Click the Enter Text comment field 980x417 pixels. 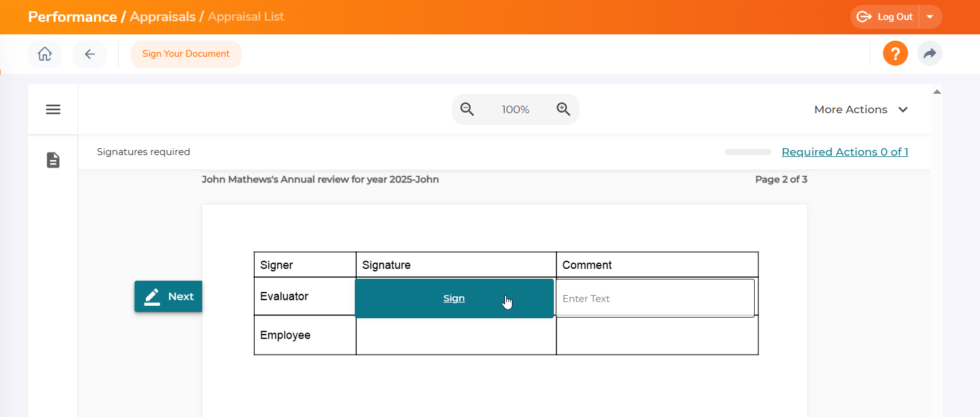coord(655,299)
